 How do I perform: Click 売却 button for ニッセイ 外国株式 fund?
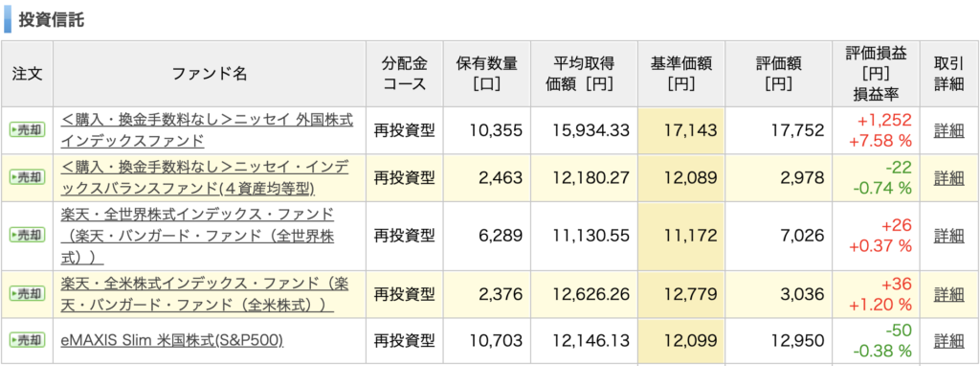coord(27,130)
